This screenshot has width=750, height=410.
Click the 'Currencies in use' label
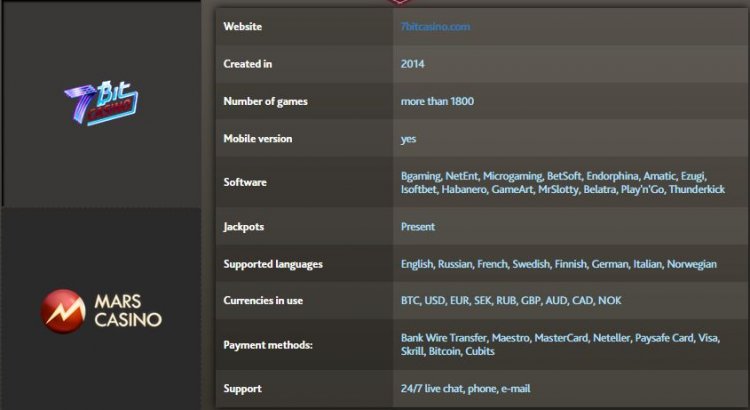(263, 300)
